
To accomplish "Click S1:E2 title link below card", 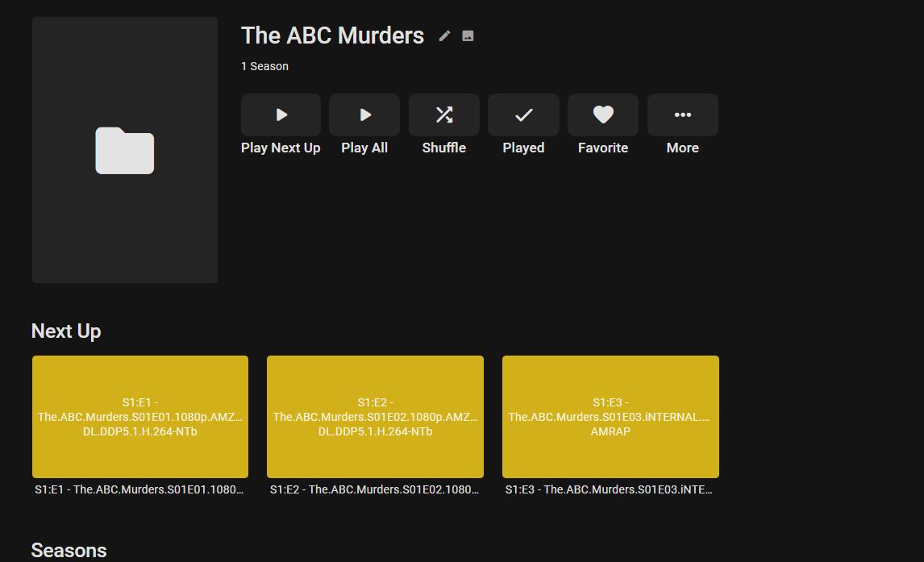I will point(374,489).
